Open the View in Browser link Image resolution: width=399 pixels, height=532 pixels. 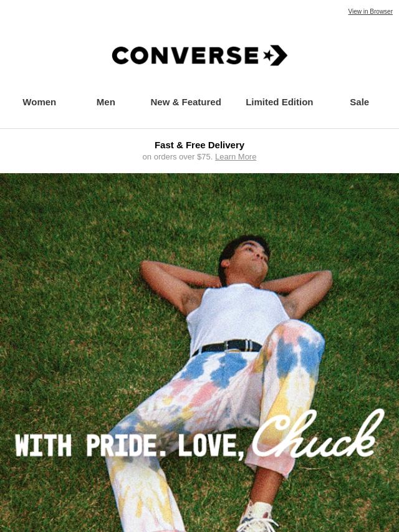370,12
